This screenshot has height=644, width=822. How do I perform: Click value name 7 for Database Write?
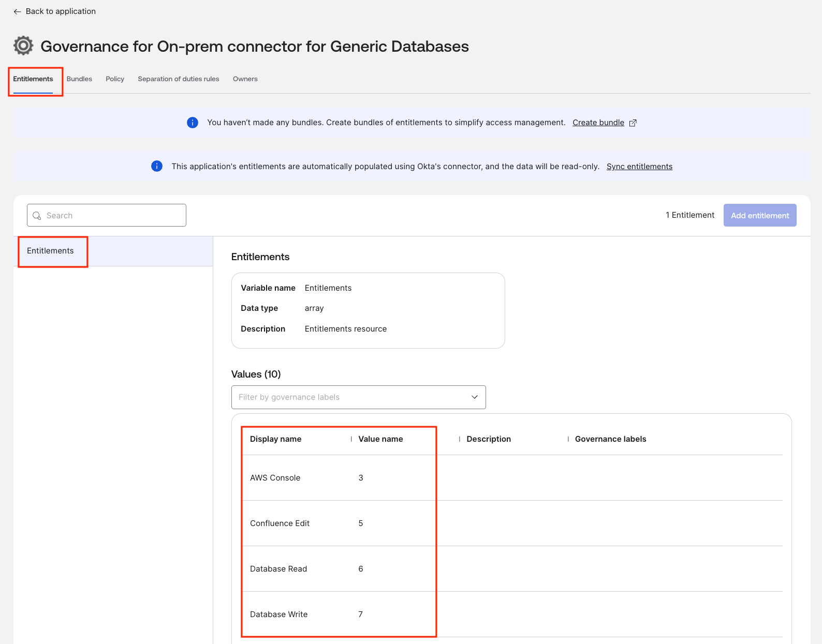[x=361, y=615]
